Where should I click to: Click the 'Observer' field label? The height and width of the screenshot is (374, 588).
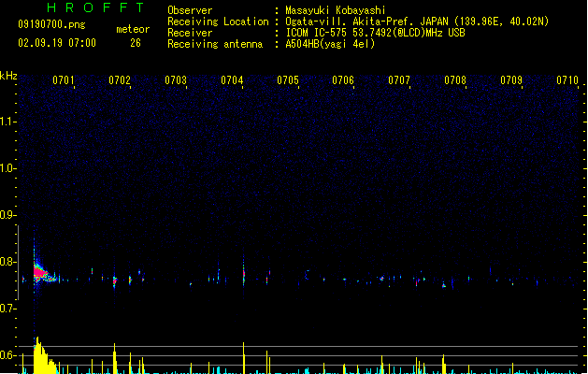(x=190, y=10)
